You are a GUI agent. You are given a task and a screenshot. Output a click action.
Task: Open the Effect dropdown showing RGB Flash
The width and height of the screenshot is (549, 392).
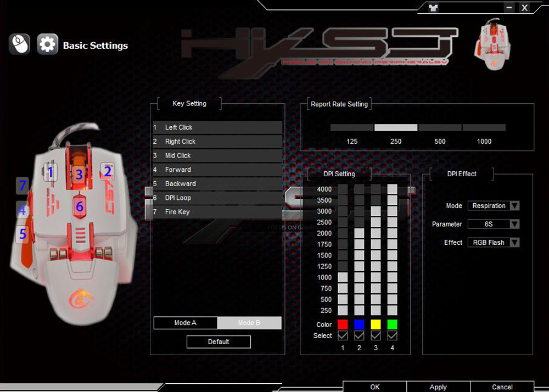point(494,243)
